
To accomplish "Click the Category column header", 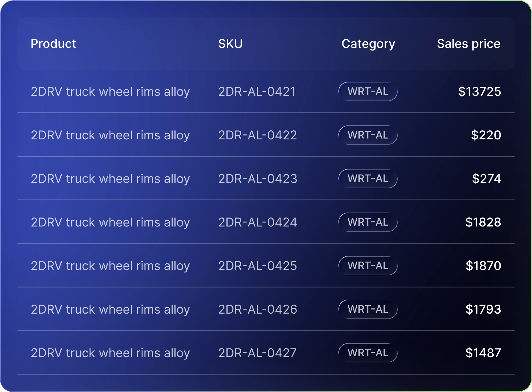I will click(368, 44).
